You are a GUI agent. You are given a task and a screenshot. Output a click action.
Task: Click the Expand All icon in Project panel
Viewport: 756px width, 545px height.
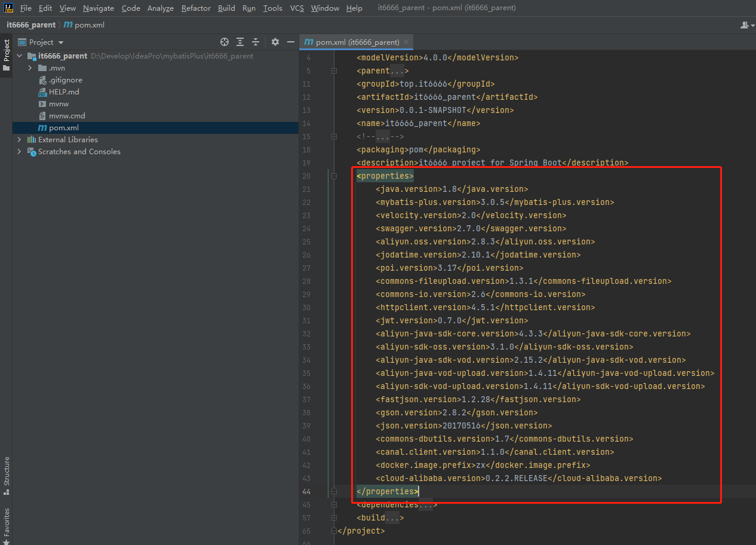[240, 42]
